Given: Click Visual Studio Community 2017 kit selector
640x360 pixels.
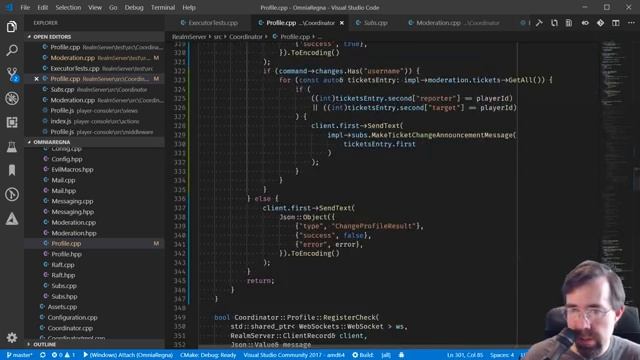Looking at the screenshot, I should pyautogui.click(x=294, y=355).
